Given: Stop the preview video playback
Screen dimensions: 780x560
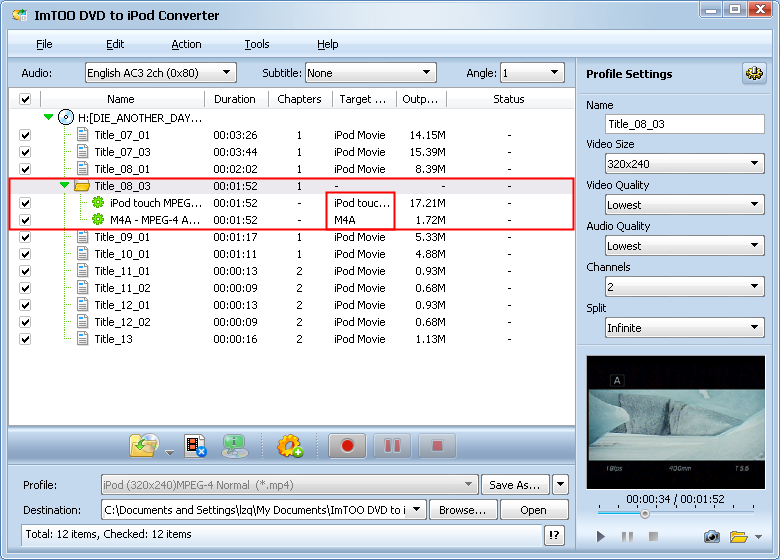Looking at the screenshot, I should (654, 536).
